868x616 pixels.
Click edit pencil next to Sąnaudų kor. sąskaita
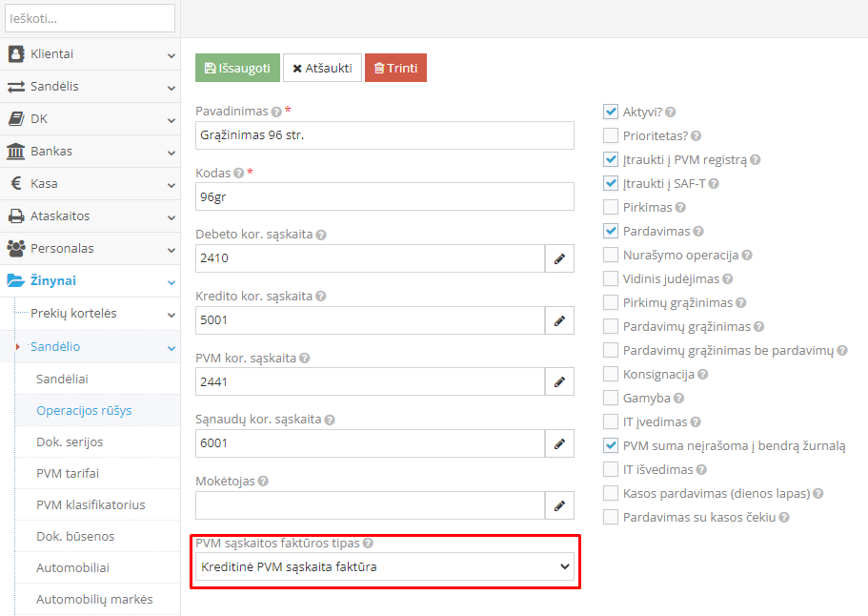tap(559, 443)
